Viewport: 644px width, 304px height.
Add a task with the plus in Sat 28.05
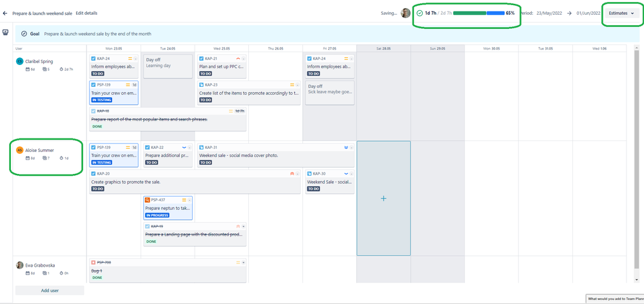[384, 198]
